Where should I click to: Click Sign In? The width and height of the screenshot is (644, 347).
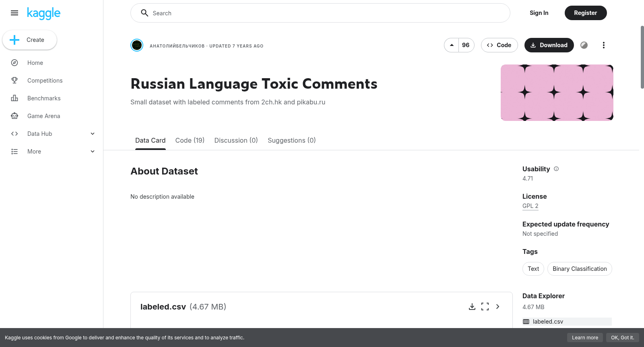(539, 13)
